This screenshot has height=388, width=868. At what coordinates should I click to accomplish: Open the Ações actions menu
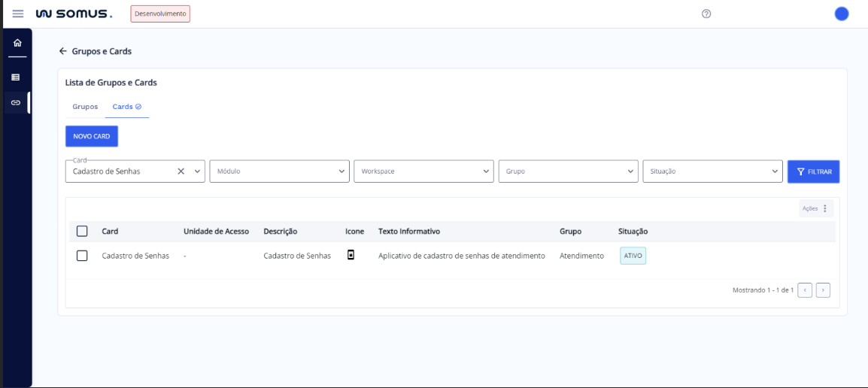coord(815,208)
